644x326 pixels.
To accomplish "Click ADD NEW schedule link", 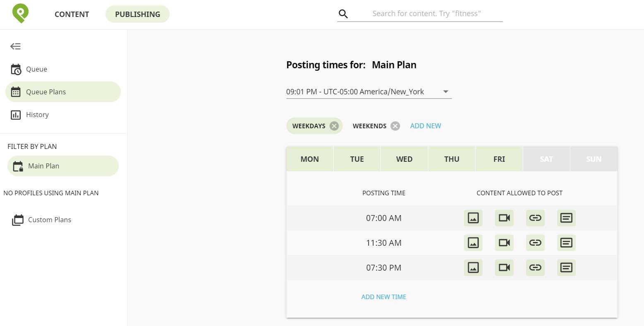I will pos(425,126).
